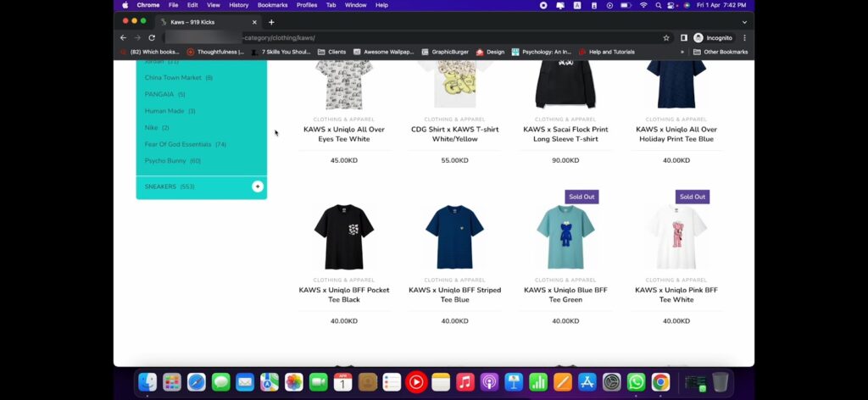Open Finder from the Dock
868x400 pixels.
click(x=147, y=381)
